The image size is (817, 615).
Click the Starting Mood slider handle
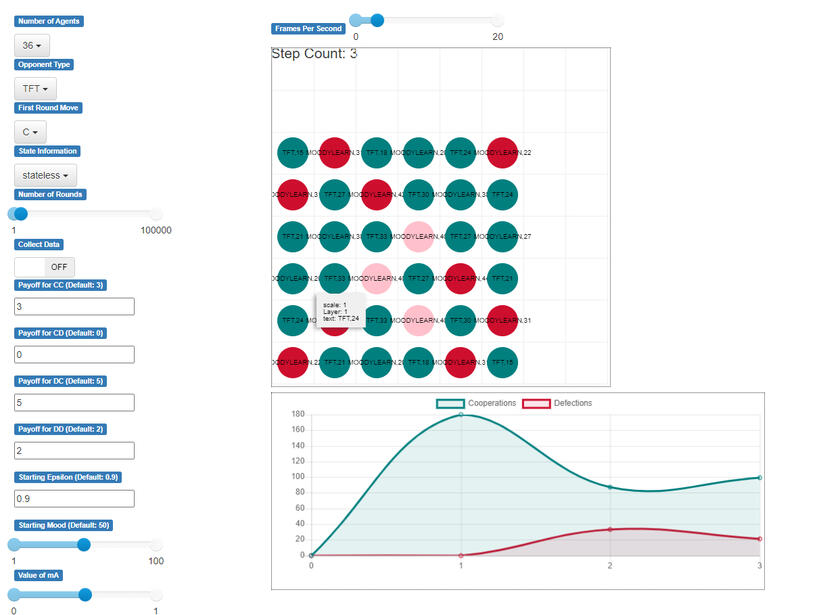(x=84, y=545)
